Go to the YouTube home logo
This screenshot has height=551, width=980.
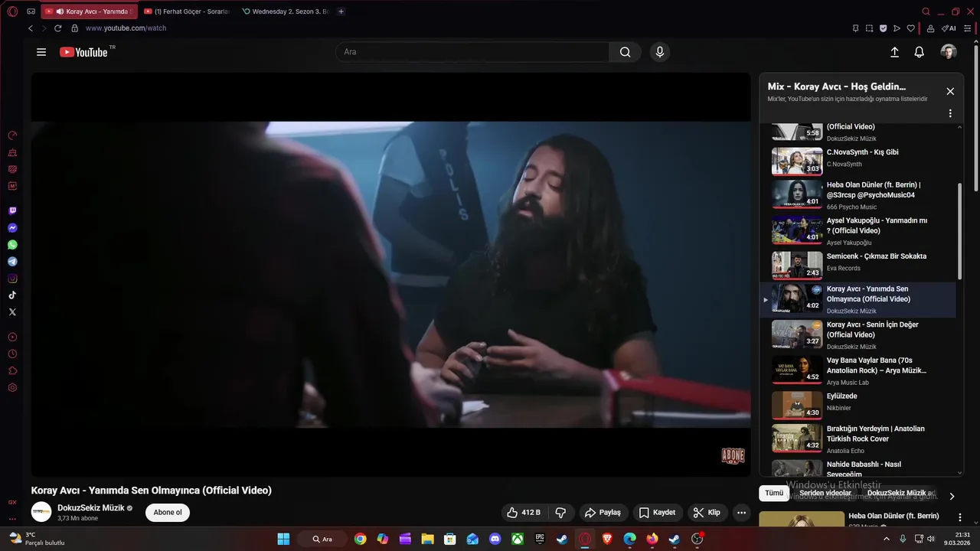pyautogui.click(x=84, y=52)
